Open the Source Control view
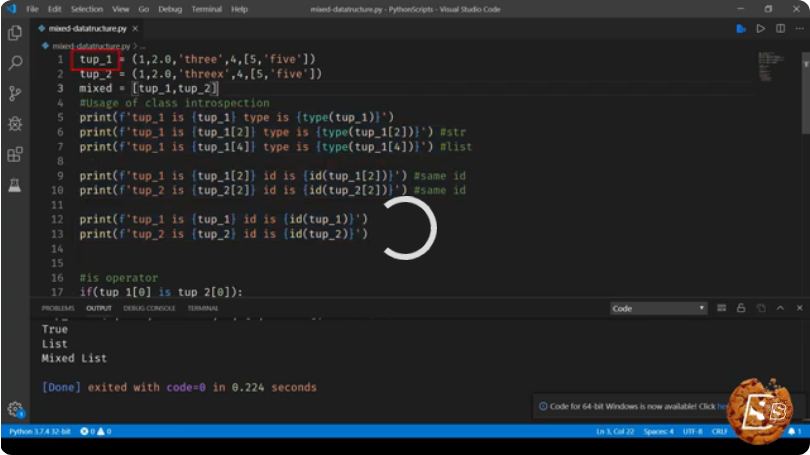Screen dimensions: 810x455 point(15,93)
